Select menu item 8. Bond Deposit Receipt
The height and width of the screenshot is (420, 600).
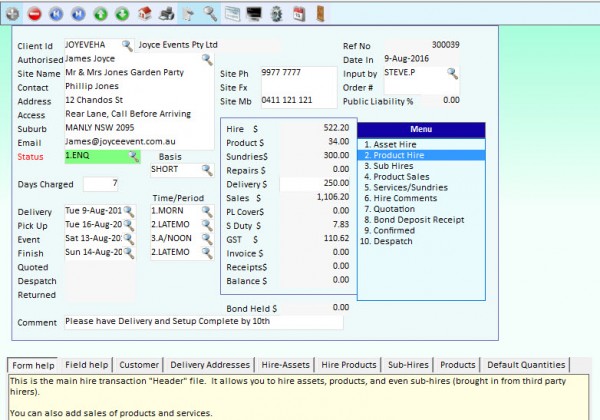click(x=421, y=220)
